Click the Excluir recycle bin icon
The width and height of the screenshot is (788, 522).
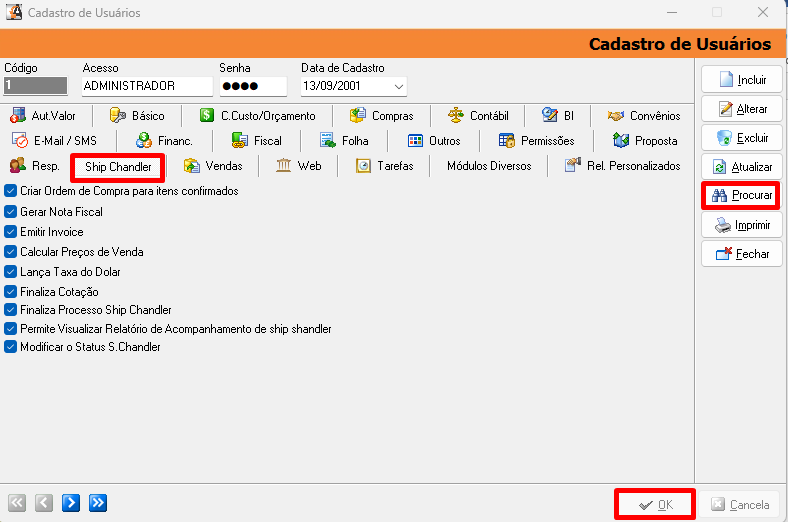tap(724, 138)
